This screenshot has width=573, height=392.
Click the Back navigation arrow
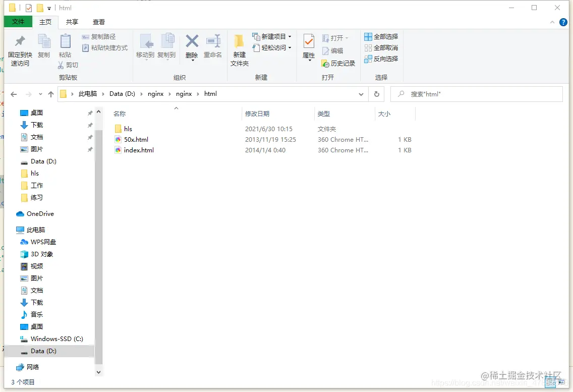(14, 94)
